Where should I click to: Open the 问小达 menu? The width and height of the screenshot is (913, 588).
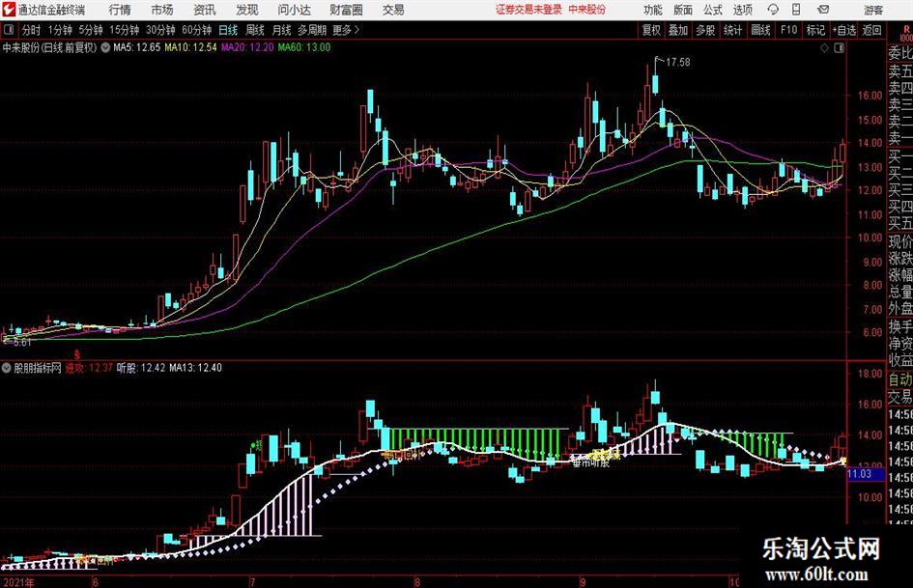click(x=294, y=10)
